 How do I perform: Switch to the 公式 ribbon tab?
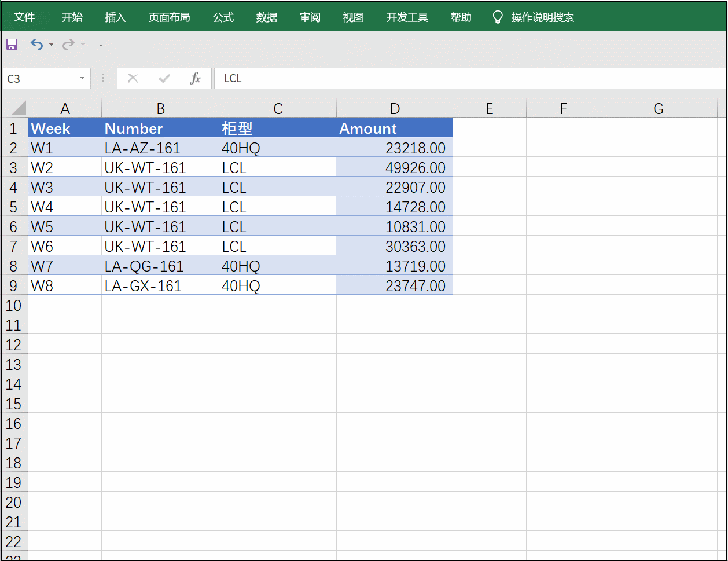(x=223, y=17)
